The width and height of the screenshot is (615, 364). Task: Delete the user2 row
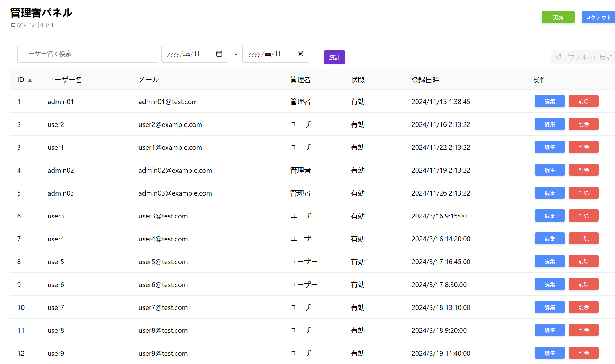click(583, 124)
